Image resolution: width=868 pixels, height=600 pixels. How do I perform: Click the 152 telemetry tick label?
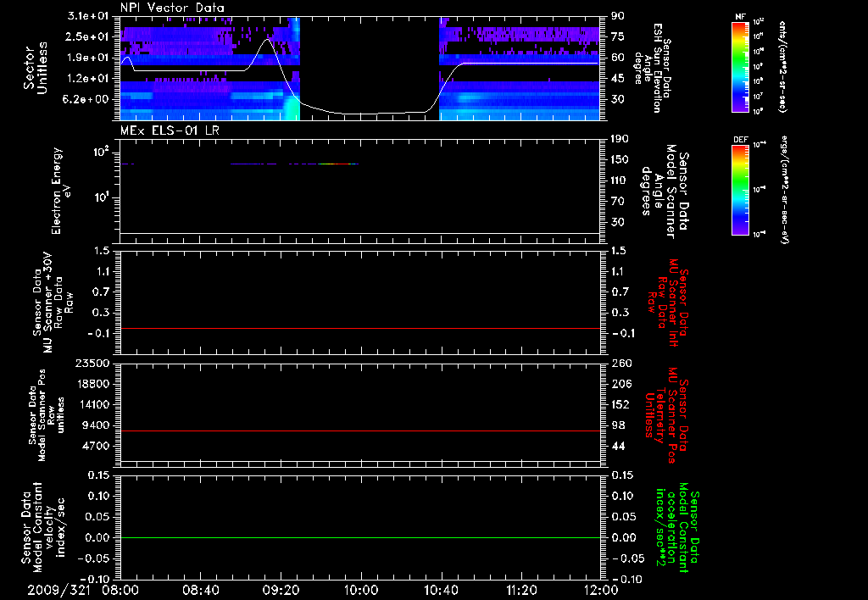[620, 404]
